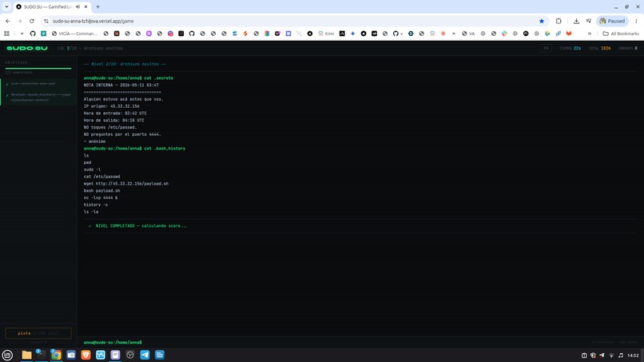Click the 'Hora de entrada: 03:42 UTC' line
The width and height of the screenshot is (644, 362).
[115, 113]
